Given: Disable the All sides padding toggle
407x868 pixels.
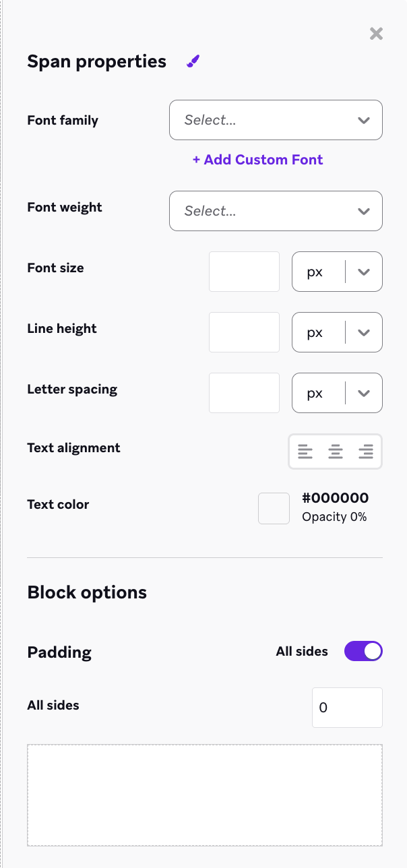Looking at the screenshot, I should click(x=363, y=651).
